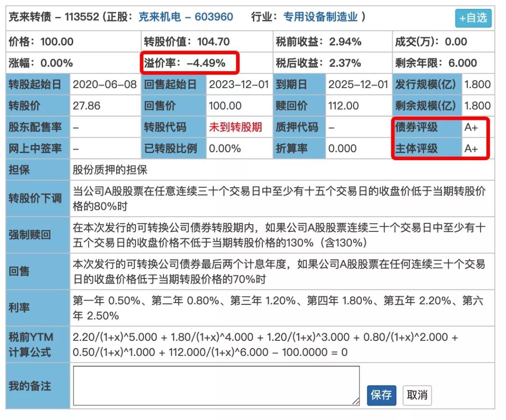506x420 pixels.
Task: Focus the 我的备注 note text area
Action: point(216,385)
